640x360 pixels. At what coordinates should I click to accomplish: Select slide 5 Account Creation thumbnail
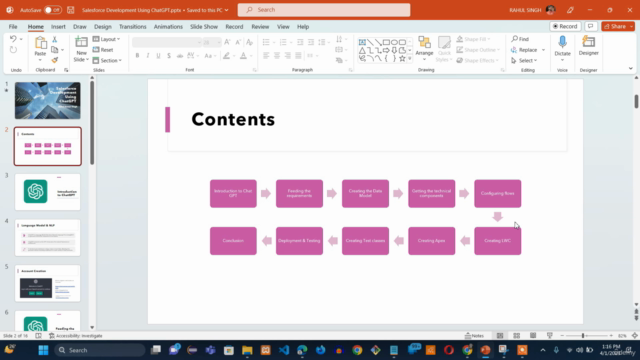(48, 283)
